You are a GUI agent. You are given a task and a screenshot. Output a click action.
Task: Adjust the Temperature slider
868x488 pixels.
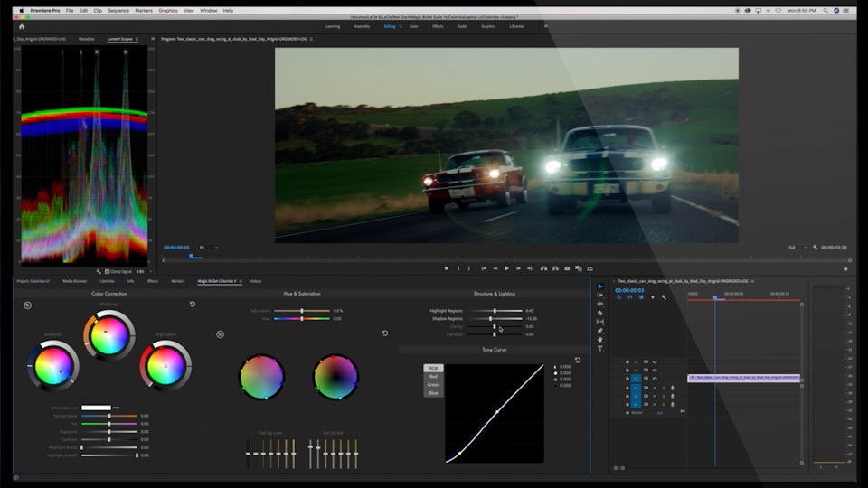tap(109, 416)
